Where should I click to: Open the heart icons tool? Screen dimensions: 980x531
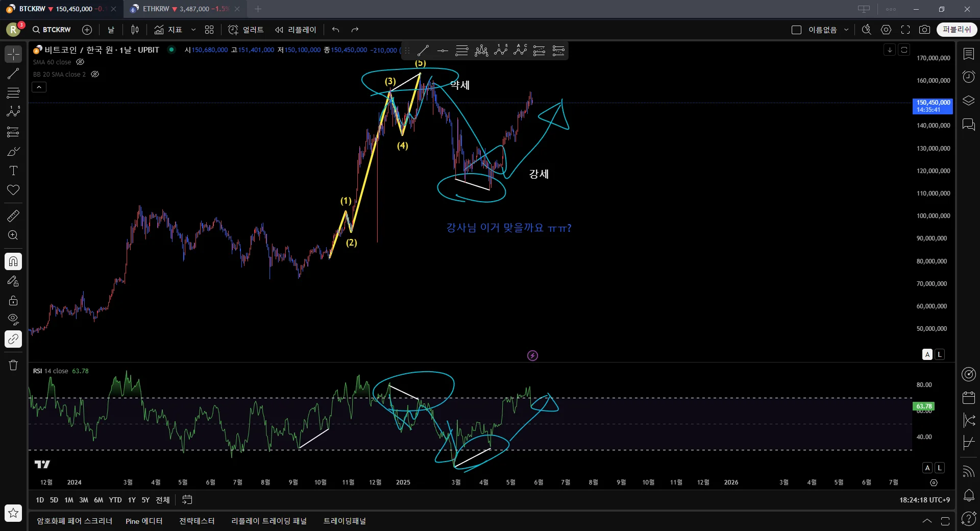13,190
